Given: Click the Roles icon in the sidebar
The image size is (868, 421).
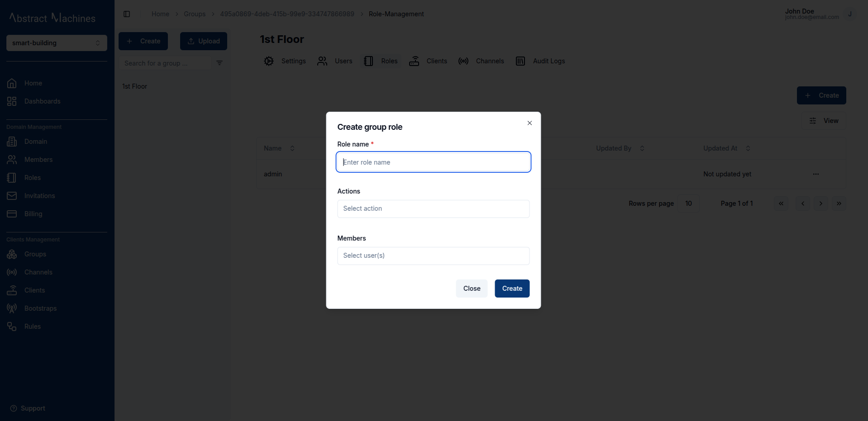Looking at the screenshot, I should pos(12,178).
